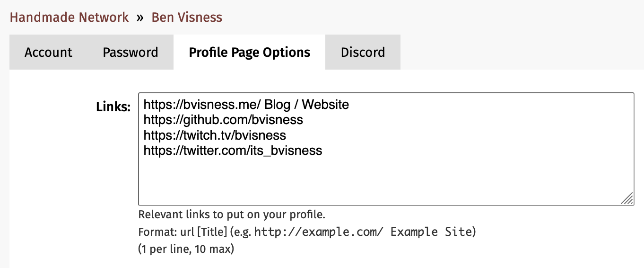Click the github.com/bvisness line
This screenshot has height=268, width=644.
coord(223,120)
